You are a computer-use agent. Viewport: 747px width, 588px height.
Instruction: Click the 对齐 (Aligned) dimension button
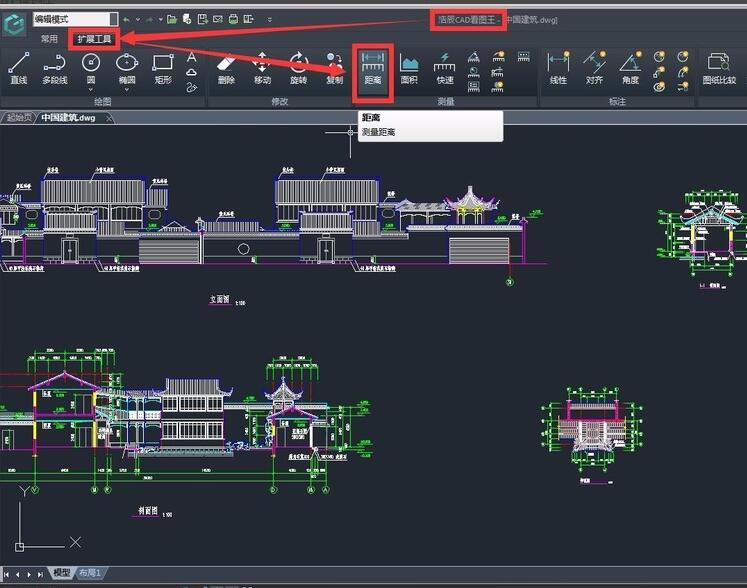pyautogui.click(x=594, y=67)
